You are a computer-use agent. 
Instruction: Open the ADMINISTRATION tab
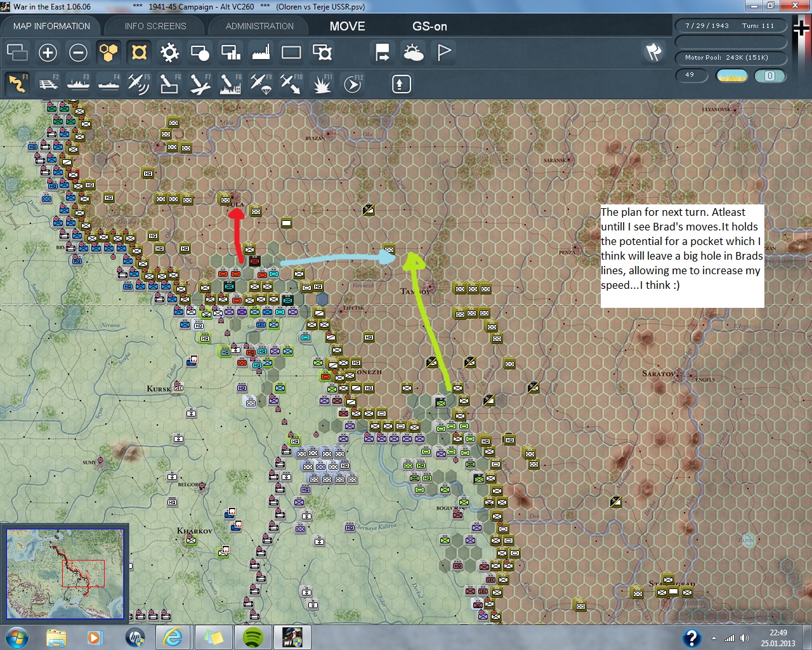[259, 26]
